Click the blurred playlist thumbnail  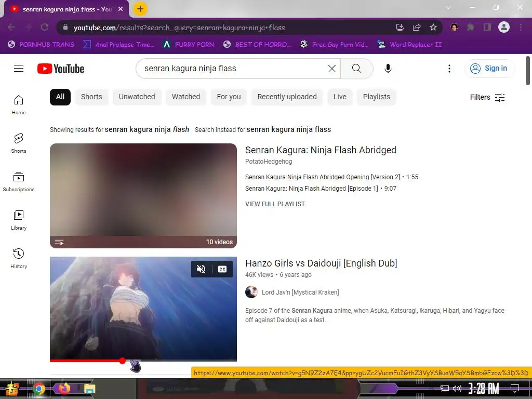click(x=143, y=196)
